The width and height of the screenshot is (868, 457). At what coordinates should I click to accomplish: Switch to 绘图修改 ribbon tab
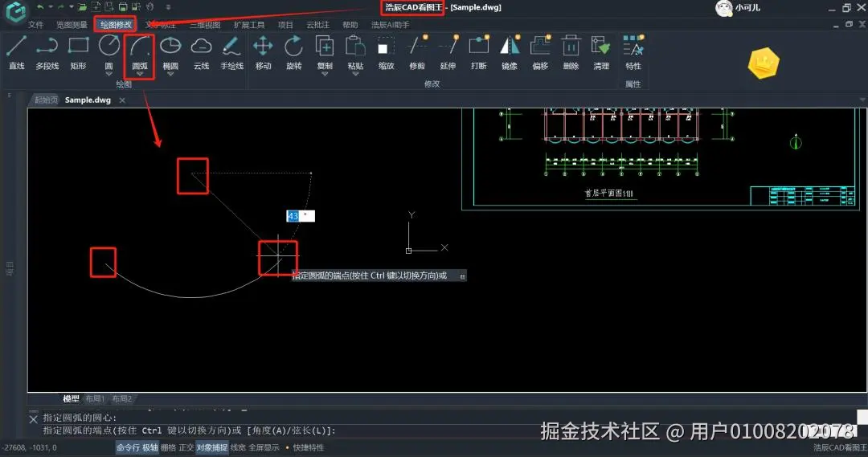[116, 25]
